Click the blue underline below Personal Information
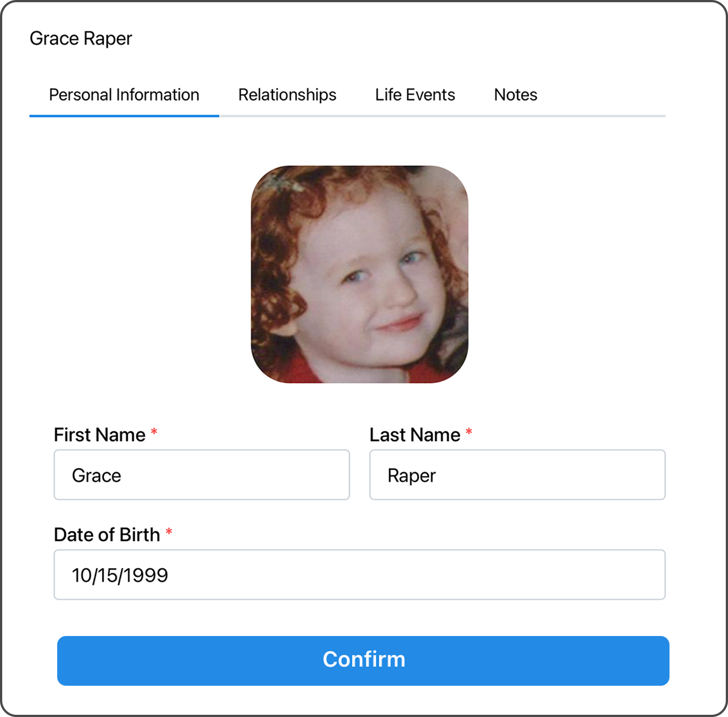This screenshot has width=728, height=717. 124,116
